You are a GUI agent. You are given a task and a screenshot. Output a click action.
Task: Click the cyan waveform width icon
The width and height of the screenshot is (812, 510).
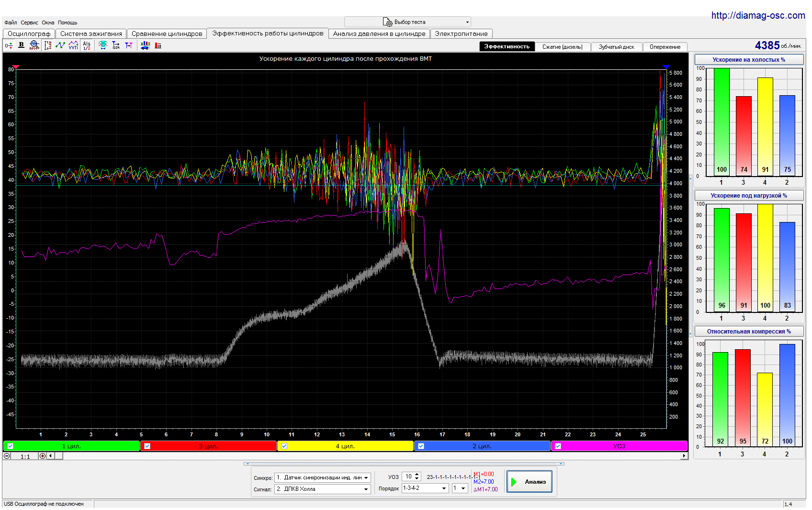tap(102, 45)
